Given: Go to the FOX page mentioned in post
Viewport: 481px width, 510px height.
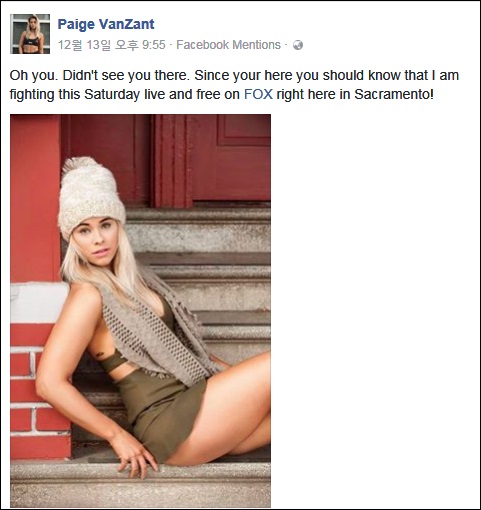Looking at the screenshot, I should click(258, 94).
